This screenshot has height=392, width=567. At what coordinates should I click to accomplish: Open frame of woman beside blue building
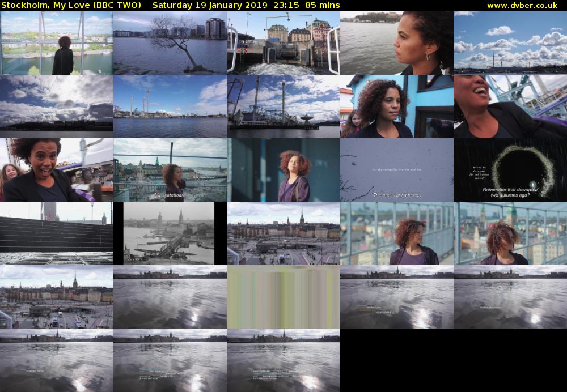coord(397,106)
